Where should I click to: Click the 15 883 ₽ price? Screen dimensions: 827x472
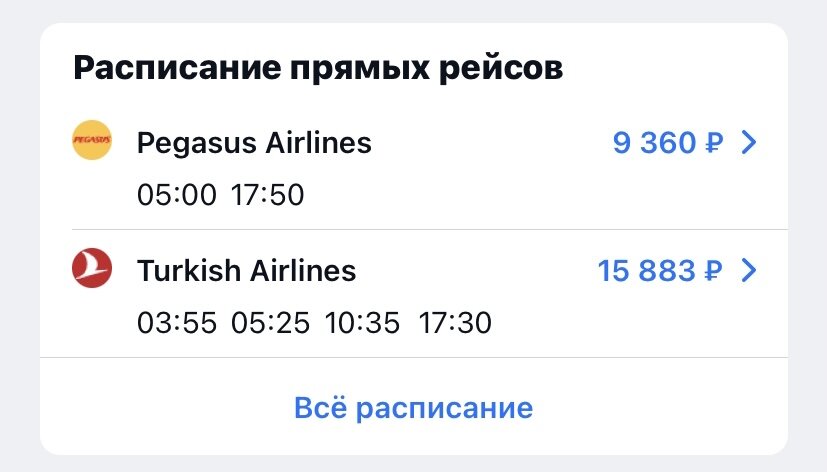pyautogui.click(x=660, y=271)
